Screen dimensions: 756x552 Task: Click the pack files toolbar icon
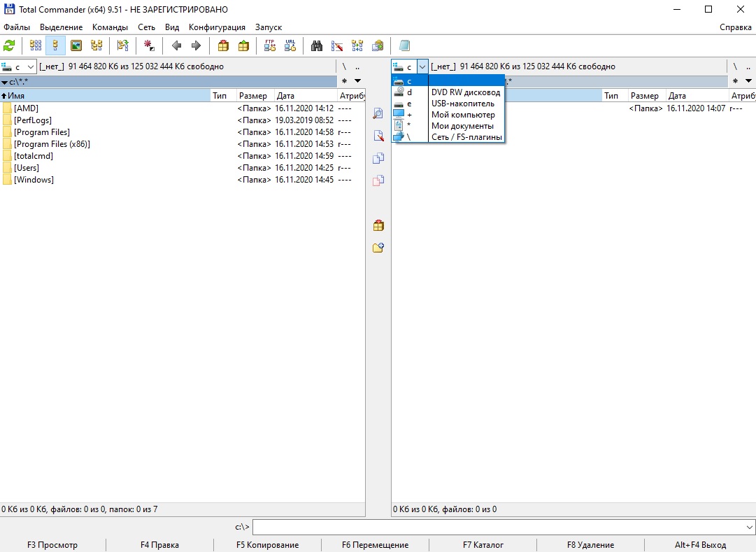point(223,46)
